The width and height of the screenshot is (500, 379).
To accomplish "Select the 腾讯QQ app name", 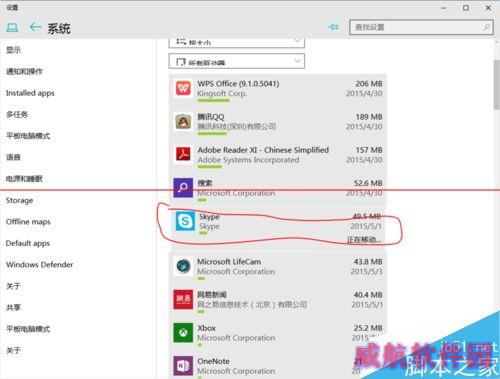I will pos(211,117).
